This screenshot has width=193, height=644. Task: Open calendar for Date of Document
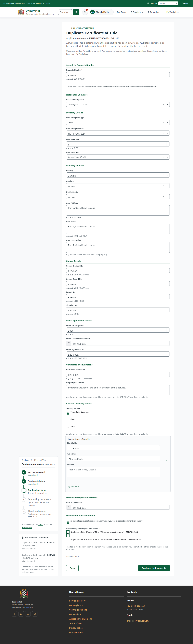pyautogui.click(x=69, y=507)
